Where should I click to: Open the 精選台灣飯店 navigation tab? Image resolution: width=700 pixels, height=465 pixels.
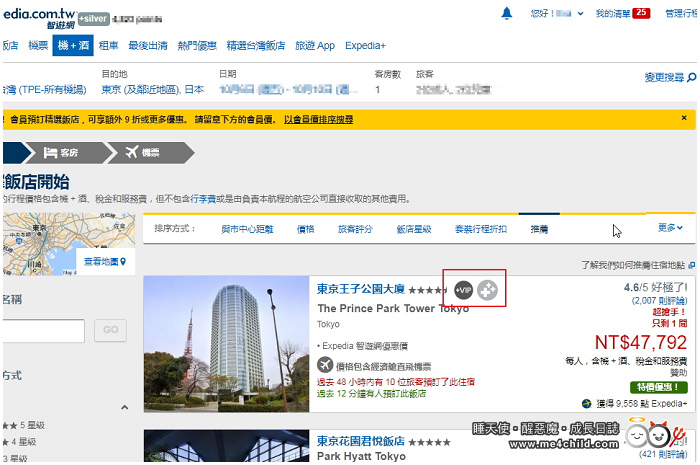tap(256, 46)
